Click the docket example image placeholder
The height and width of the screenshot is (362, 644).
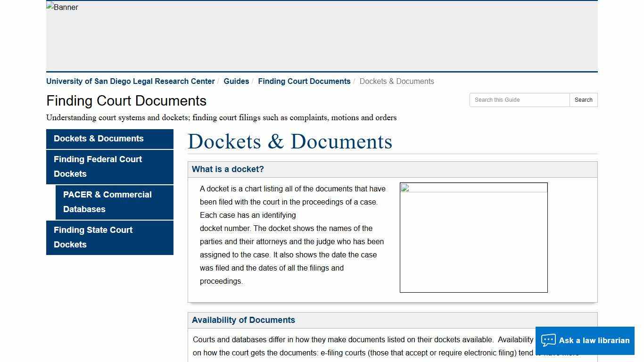click(473, 237)
